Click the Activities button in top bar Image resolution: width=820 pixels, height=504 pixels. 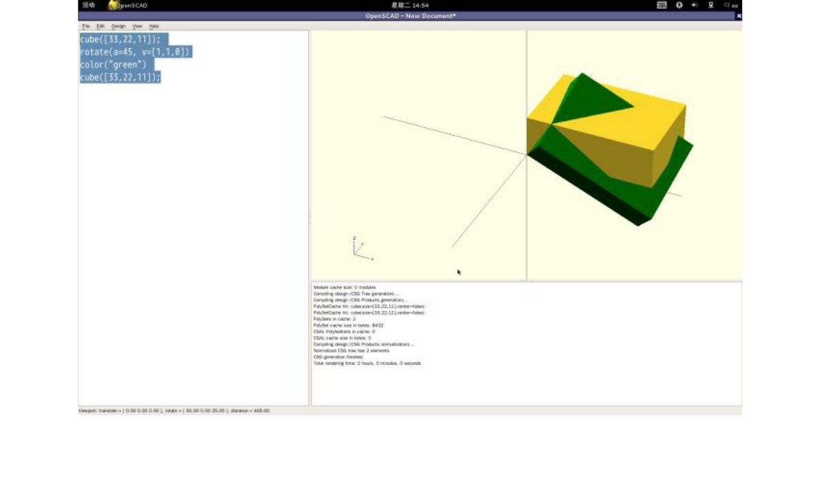(x=89, y=6)
